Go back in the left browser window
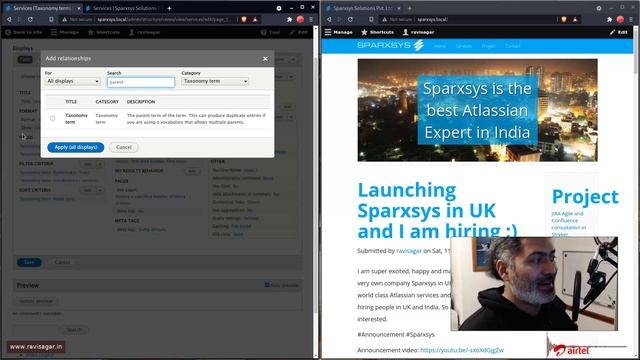The image size is (640, 360). point(9,19)
